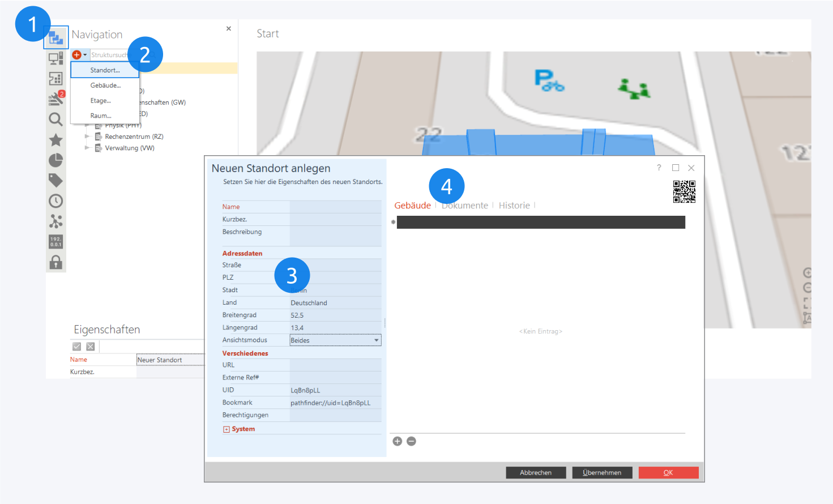The height and width of the screenshot is (504, 833).
Task: Expand the System section in dialog
Action: (x=227, y=429)
